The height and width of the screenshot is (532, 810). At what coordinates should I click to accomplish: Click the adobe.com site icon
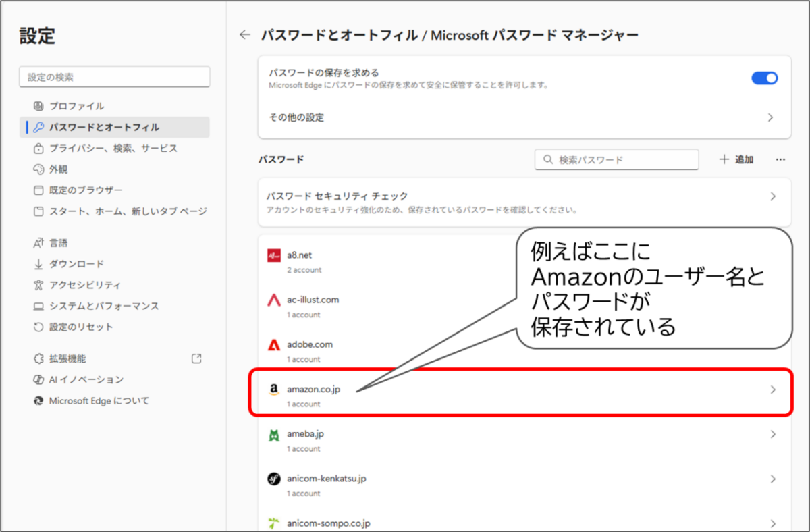(x=275, y=345)
